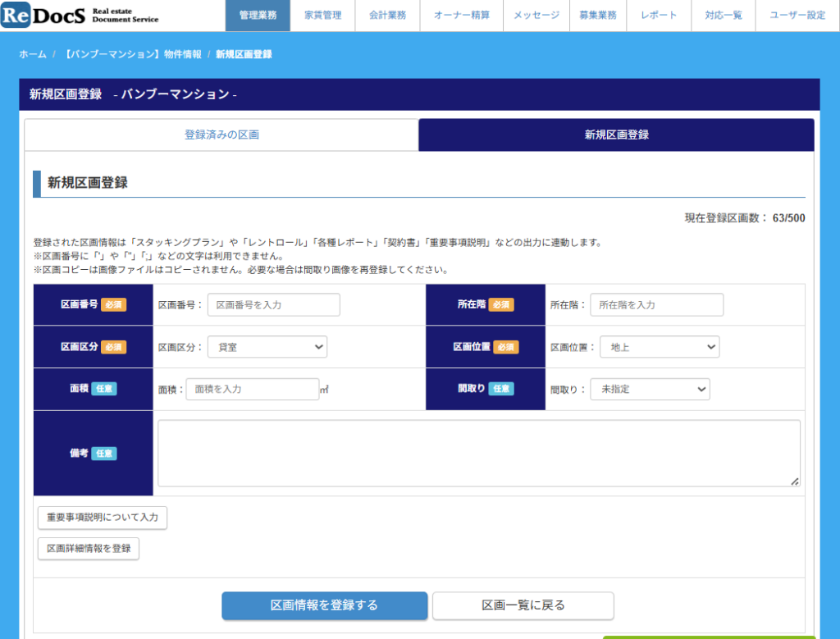
Task: Go to オーナー精算 menu
Action: [461, 16]
